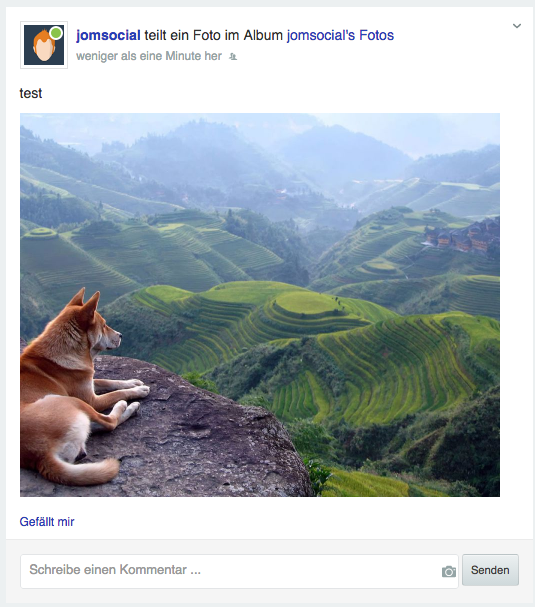Click the green online status dot

tap(57, 33)
